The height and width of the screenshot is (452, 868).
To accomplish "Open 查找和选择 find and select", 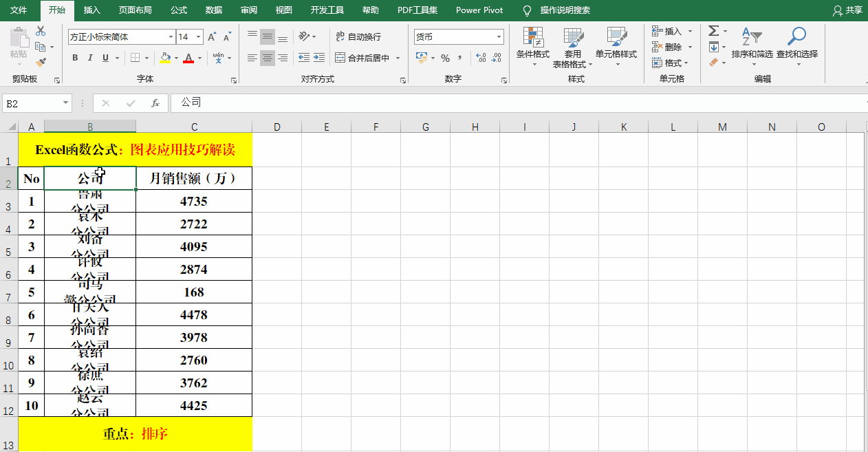I will 797,47.
